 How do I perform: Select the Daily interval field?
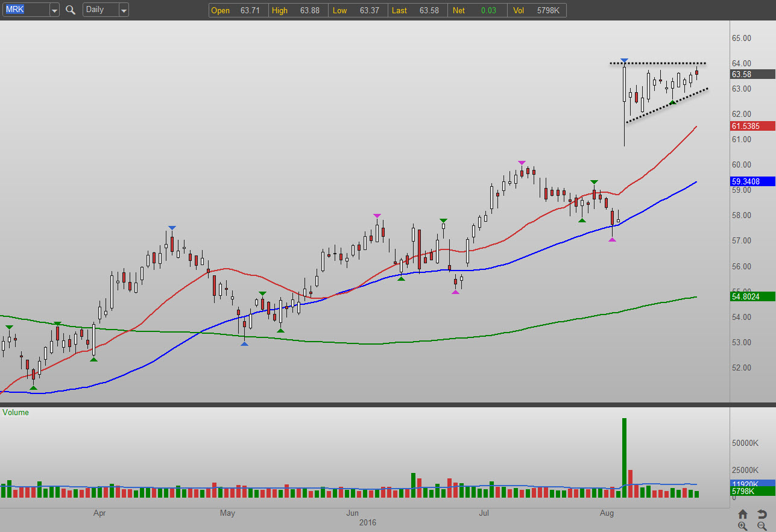101,10
